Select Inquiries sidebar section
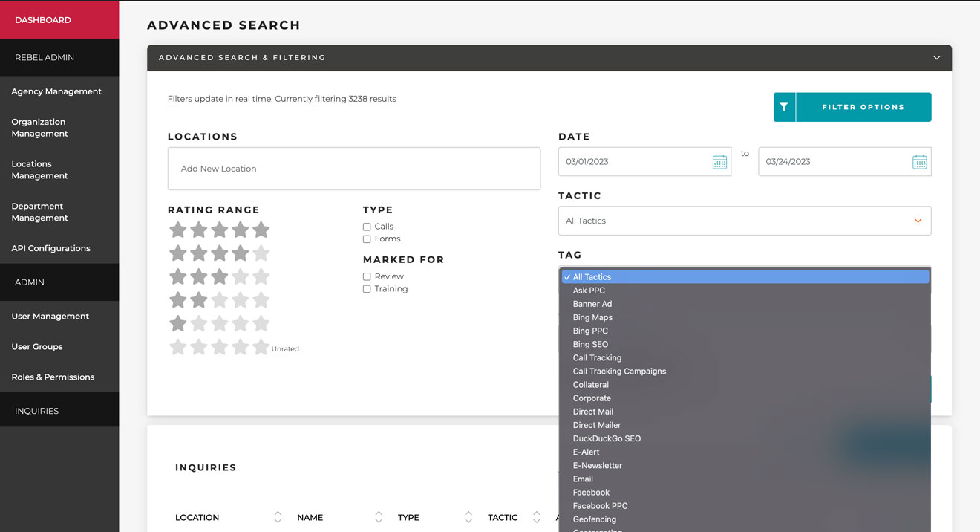Screen dimensions: 980x532 click(x=59, y=411)
